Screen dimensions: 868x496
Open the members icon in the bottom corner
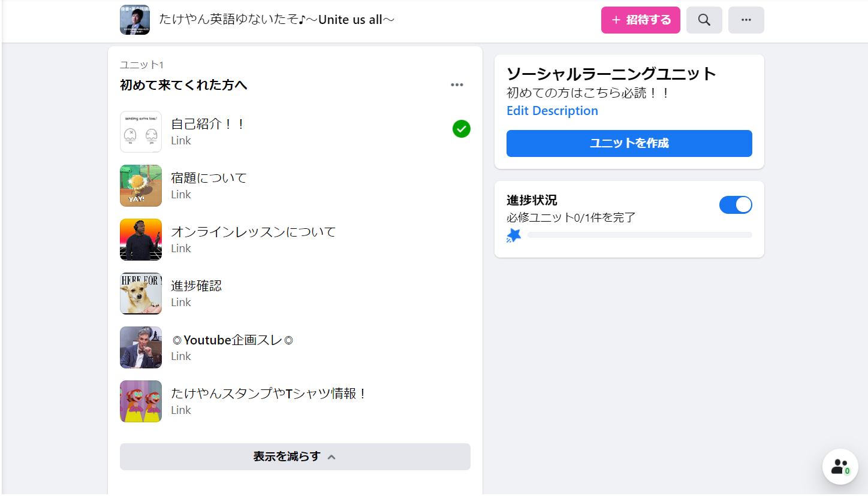tap(840, 467)
